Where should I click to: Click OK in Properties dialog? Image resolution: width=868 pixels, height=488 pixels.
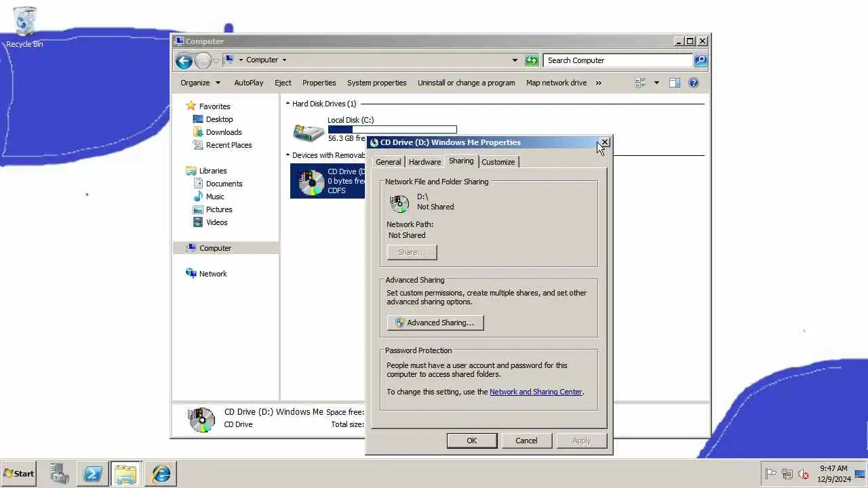pos(471,441)
